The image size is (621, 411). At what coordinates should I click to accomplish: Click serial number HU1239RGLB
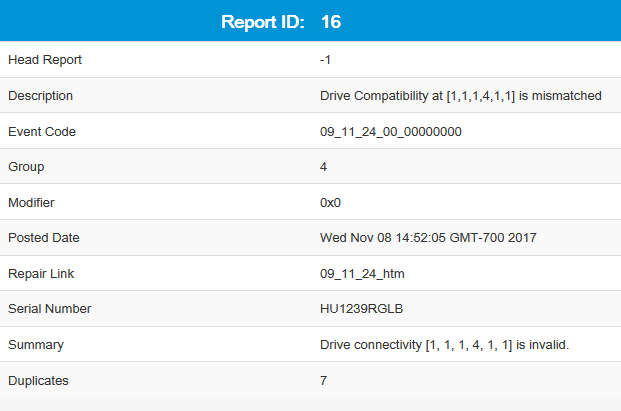pos(361,309)
